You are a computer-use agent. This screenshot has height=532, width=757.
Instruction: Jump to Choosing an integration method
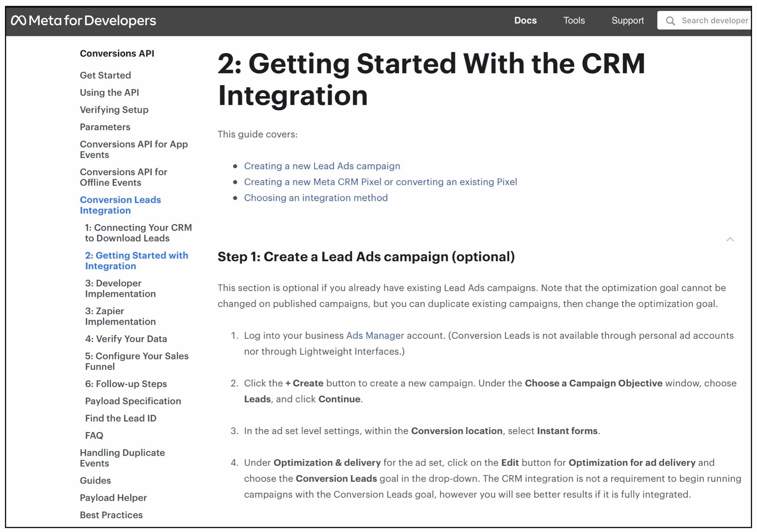(316, 198)
